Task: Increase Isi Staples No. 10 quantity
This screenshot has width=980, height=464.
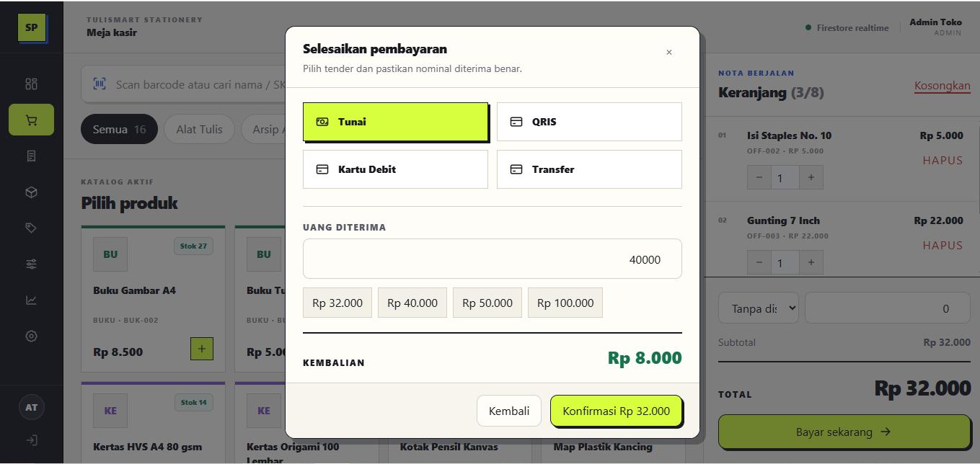Action: [x=811, y=178]
